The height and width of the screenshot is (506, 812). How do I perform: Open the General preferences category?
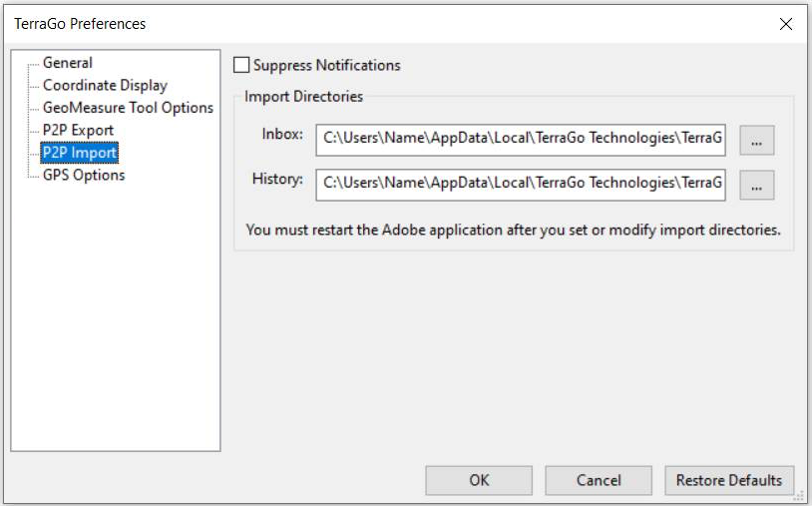click(x=67, y=63)
